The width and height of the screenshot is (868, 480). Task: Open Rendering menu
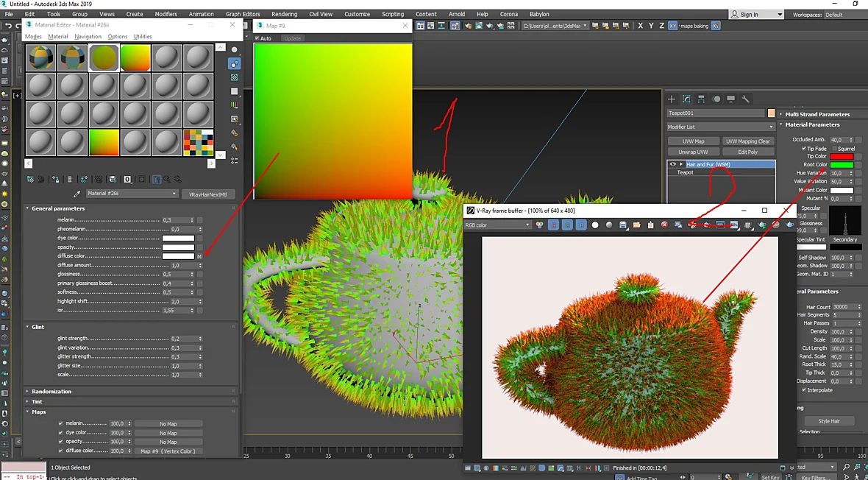[284, 14]
